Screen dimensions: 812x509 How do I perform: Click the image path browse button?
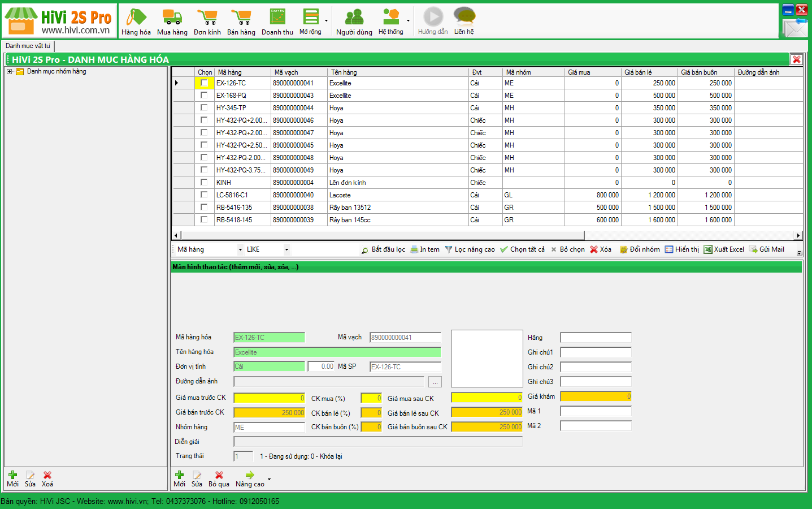(435, 382)
